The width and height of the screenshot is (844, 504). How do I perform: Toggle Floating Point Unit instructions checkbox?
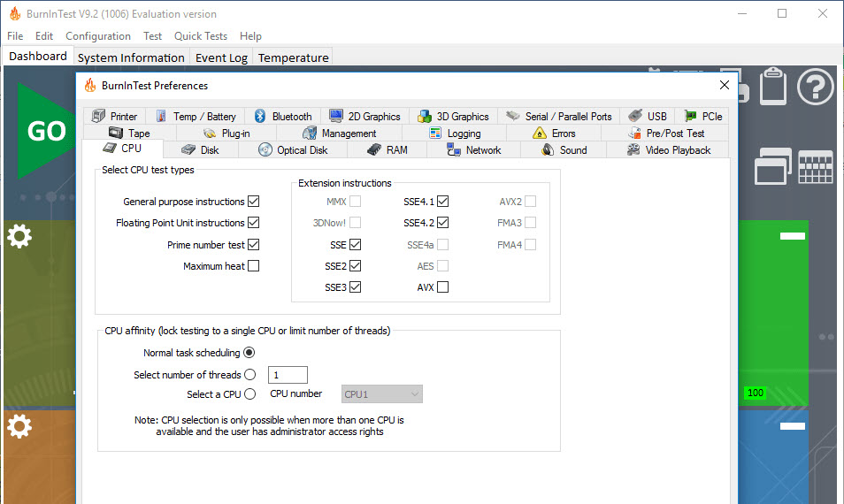(x=254, y=222)
